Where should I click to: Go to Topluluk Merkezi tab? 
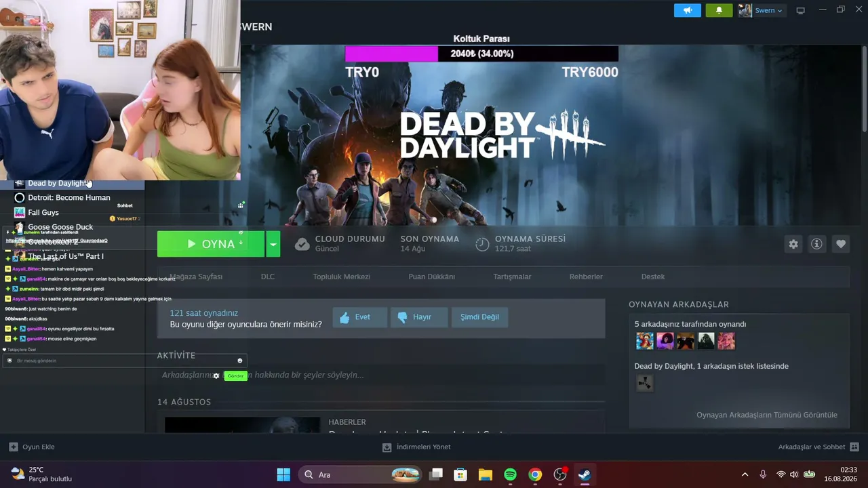tap(342, 277)
